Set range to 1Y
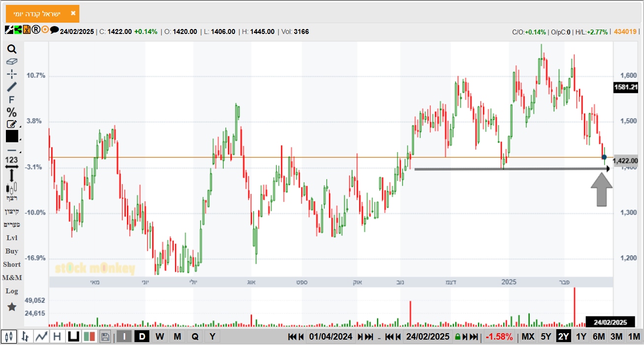The width and height of the screenshot is (644, 346). coord(581,337)
